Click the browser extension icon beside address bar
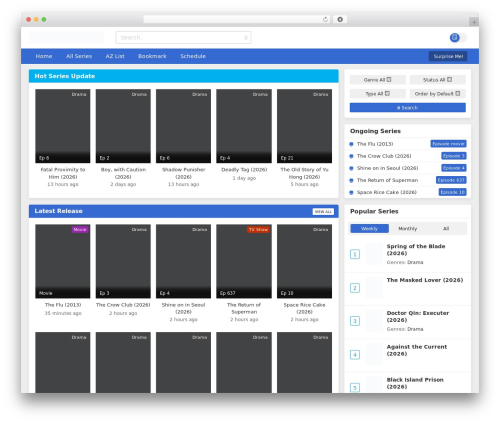500x423 pixels. tap(340, 19)
